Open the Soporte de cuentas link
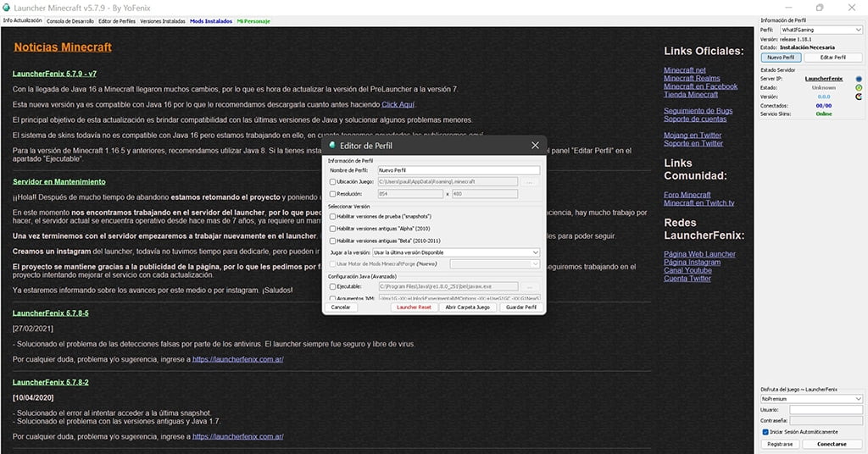Image resolution: width=868 pixels, height=454 pixels. point(695,119)
